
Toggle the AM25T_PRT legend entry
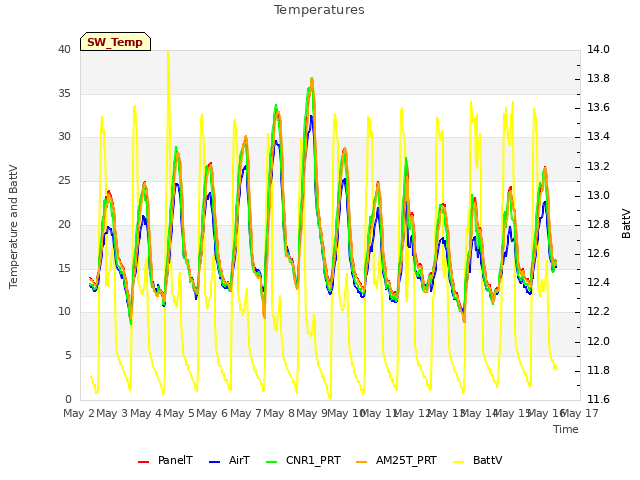(x=396, y=460)
